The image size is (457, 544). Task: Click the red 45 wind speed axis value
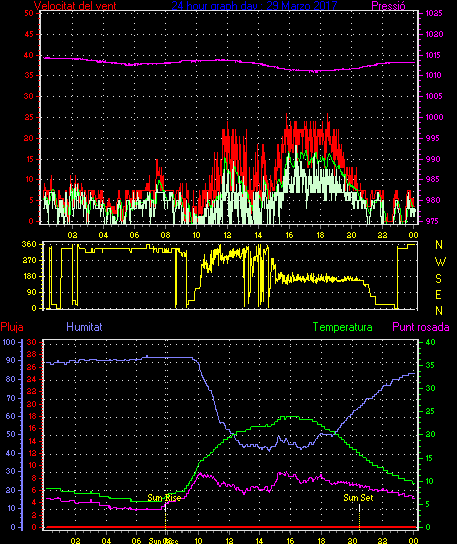[29, 34]
